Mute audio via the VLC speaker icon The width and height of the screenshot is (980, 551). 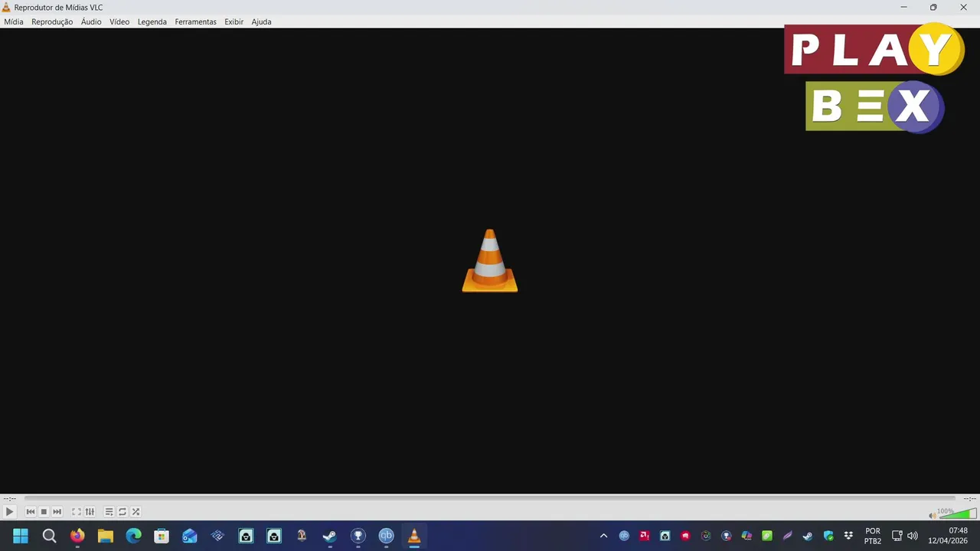click(932, 515)
